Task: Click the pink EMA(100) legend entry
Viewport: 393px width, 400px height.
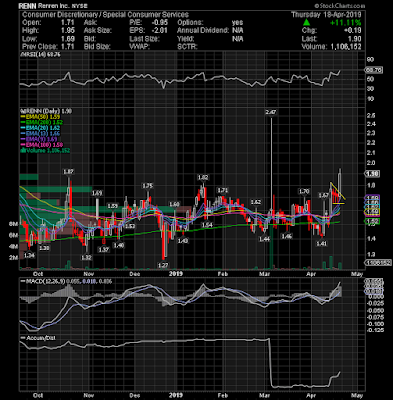Action: [42, 145]
